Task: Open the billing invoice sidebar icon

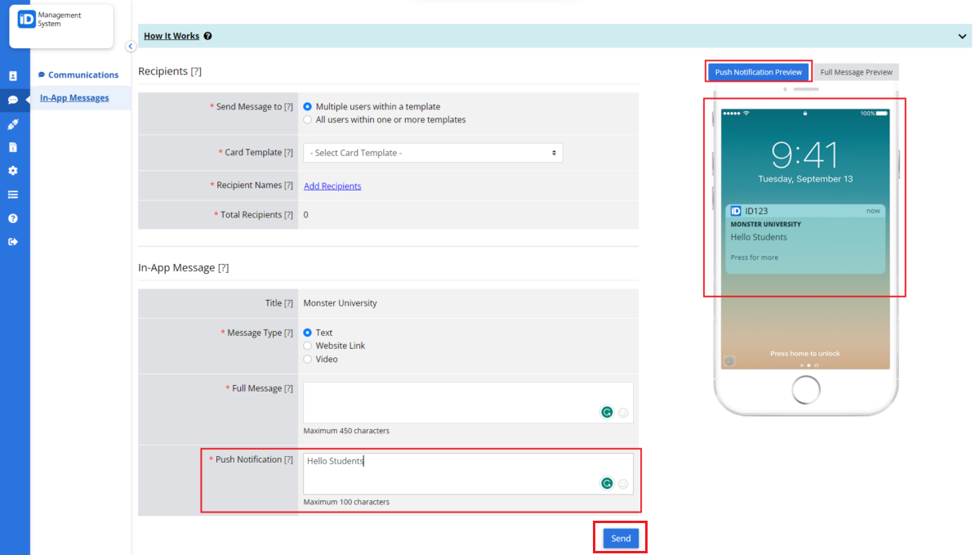Action: pos(13,147)
